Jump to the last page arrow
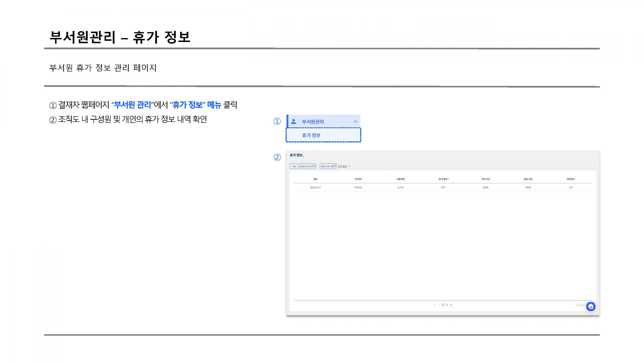 tap(451, 305)
